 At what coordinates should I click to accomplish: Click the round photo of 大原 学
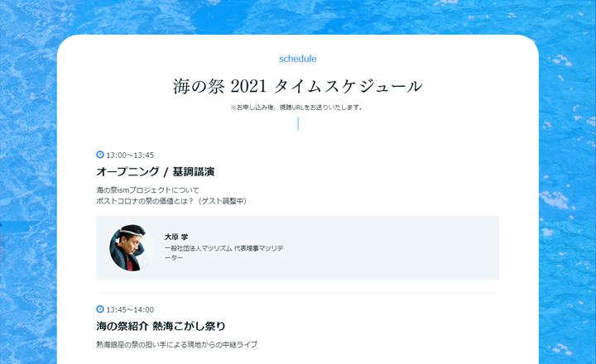(132, 247)
